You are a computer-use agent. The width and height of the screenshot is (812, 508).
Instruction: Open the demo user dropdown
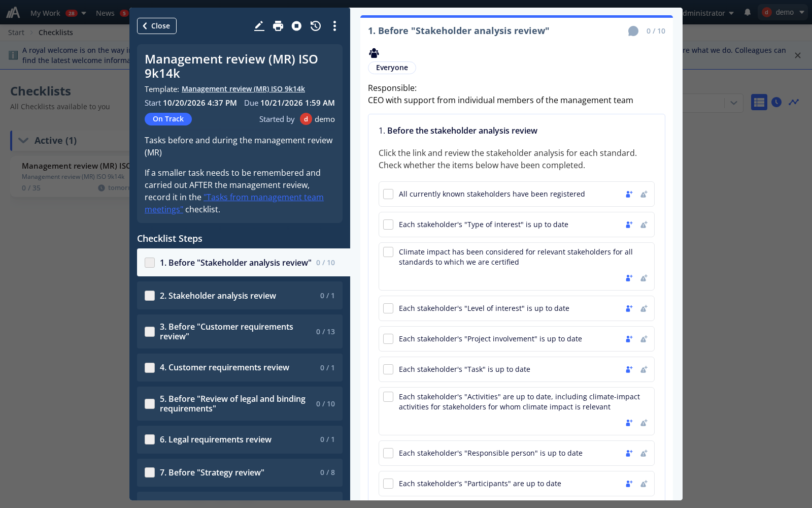pos(782,12)
